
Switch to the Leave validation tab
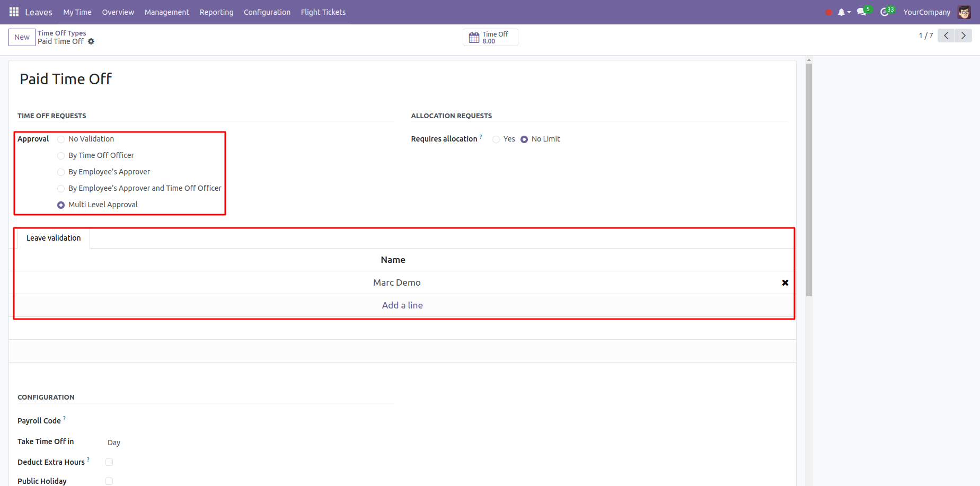pos(54,238)
